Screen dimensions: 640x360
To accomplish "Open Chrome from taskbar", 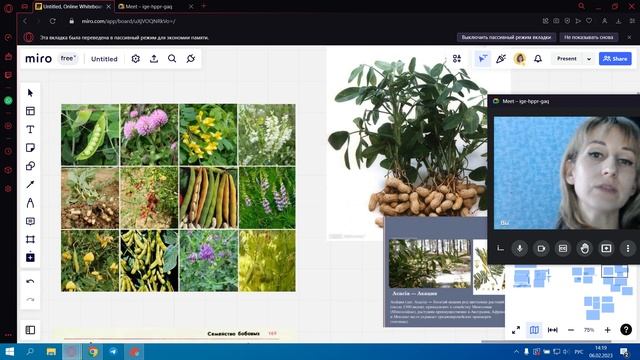I will pos(93,351).
